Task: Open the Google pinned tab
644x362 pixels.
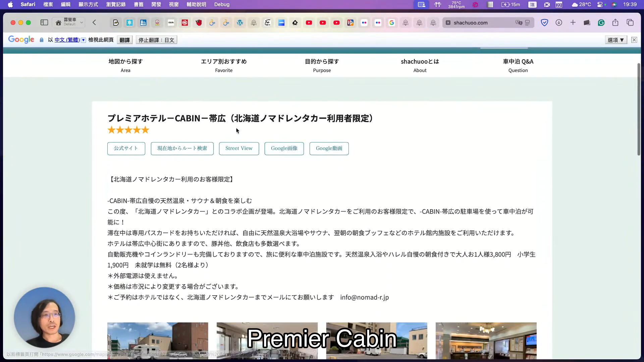Action: [391, 22]
